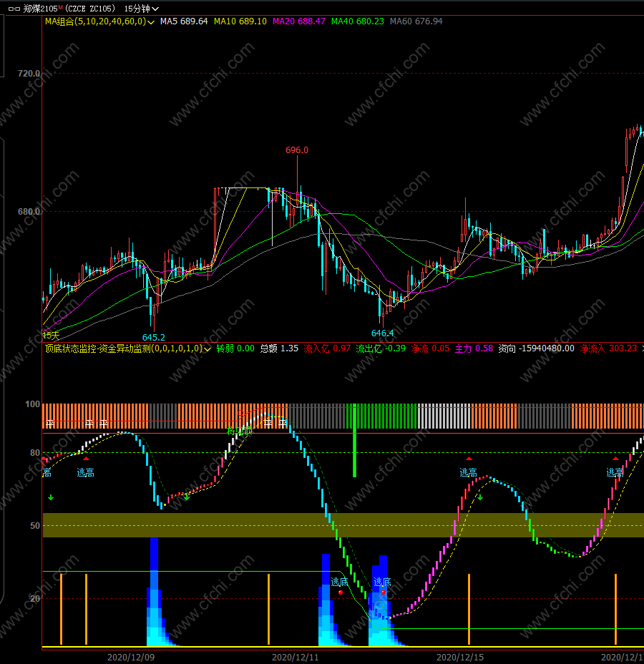Expand the 顶底状态监控 indicator dropdown
644x664 pixels.
pos(208,349)
